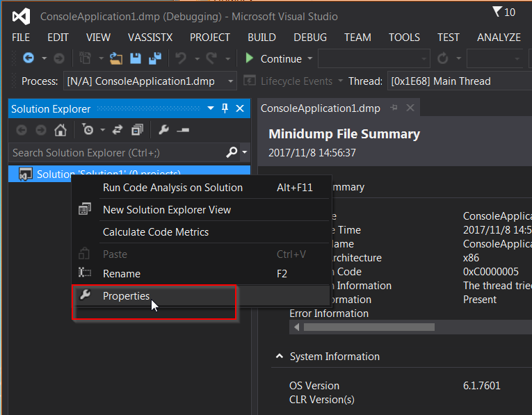Click the Visual Studio logo icon

(x=21, y=17)
